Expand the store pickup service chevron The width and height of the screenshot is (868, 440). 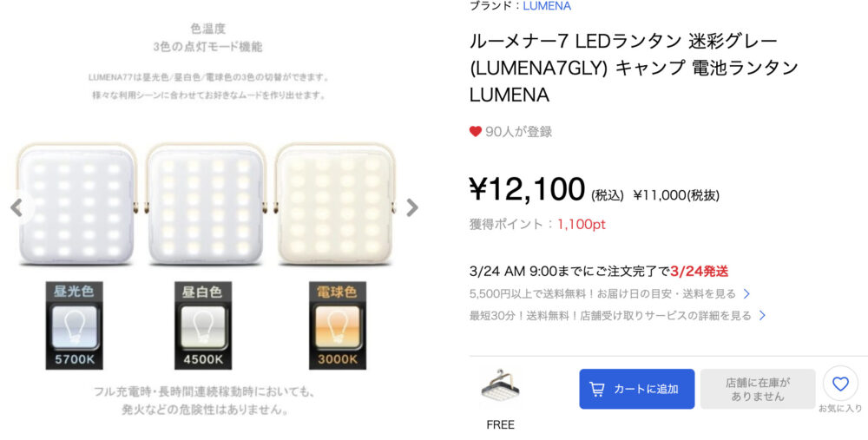click(x=762, y=316)
